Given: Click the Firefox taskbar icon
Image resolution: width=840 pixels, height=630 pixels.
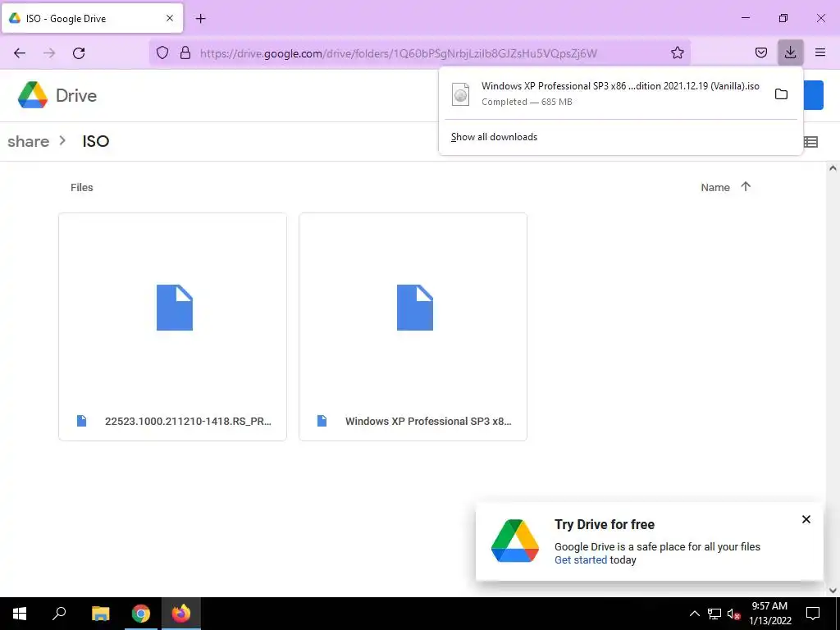Looking at the screenshot, I should [181, 614].
